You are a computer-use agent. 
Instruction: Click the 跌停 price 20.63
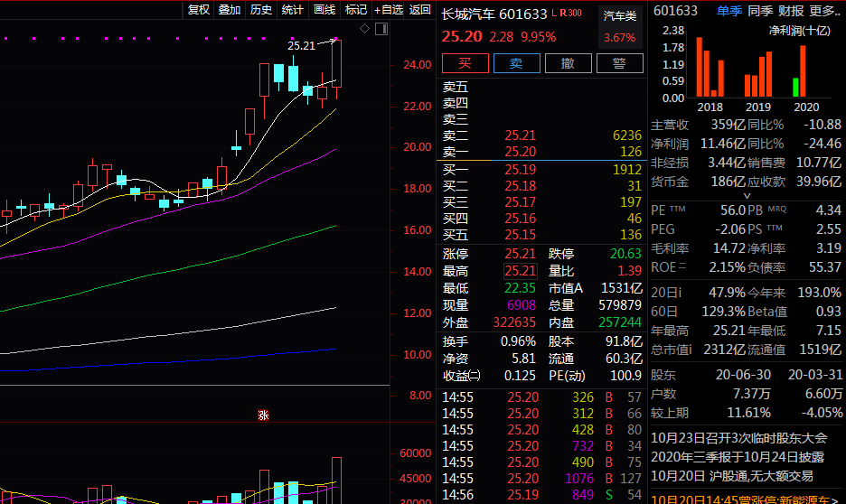625,253
